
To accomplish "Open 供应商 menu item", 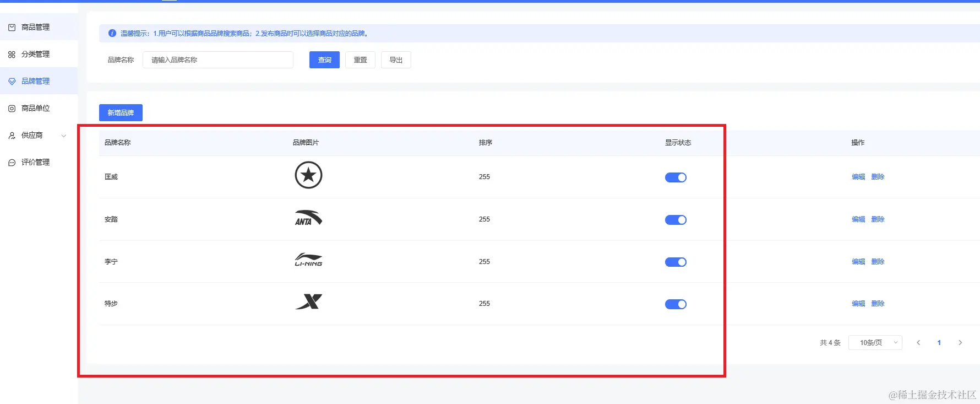I will tap(39, 135).
